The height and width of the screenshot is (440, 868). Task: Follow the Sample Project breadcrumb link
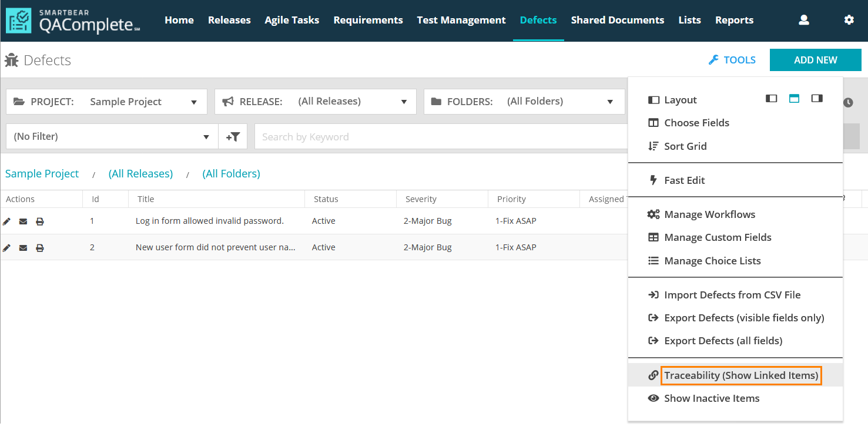(42, 174)
